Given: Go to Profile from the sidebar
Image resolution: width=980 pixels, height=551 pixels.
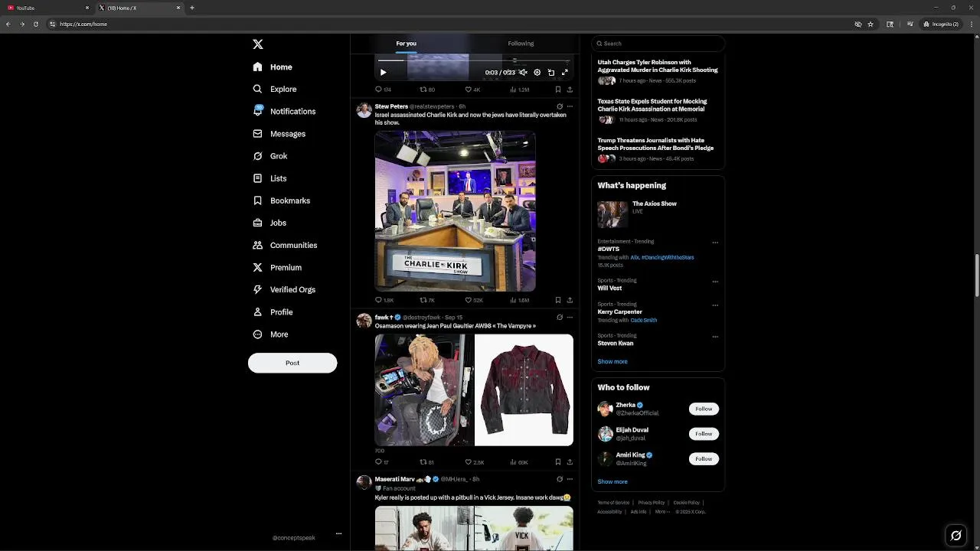Looking at the screenshot, I should tap(273, 312).
